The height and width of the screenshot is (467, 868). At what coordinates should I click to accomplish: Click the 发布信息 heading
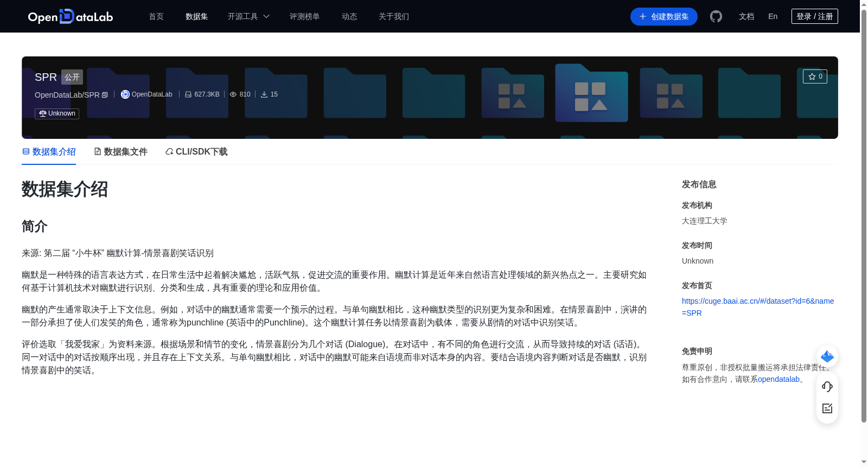[x=699, y=184]
